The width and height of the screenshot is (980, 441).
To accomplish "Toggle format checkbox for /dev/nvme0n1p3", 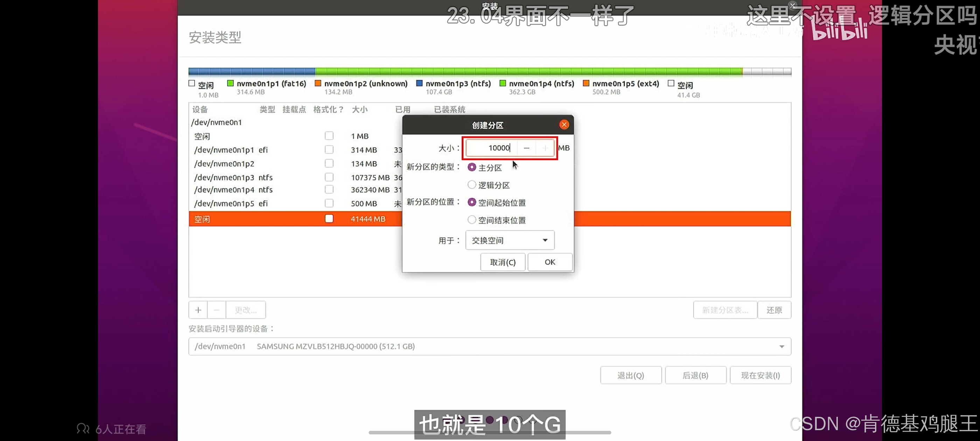I will [x=329, y=177].
